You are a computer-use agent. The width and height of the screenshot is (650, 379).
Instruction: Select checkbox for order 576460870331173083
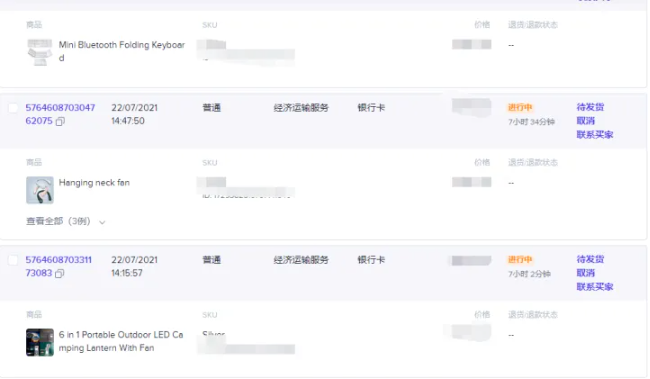pos(13,260)
